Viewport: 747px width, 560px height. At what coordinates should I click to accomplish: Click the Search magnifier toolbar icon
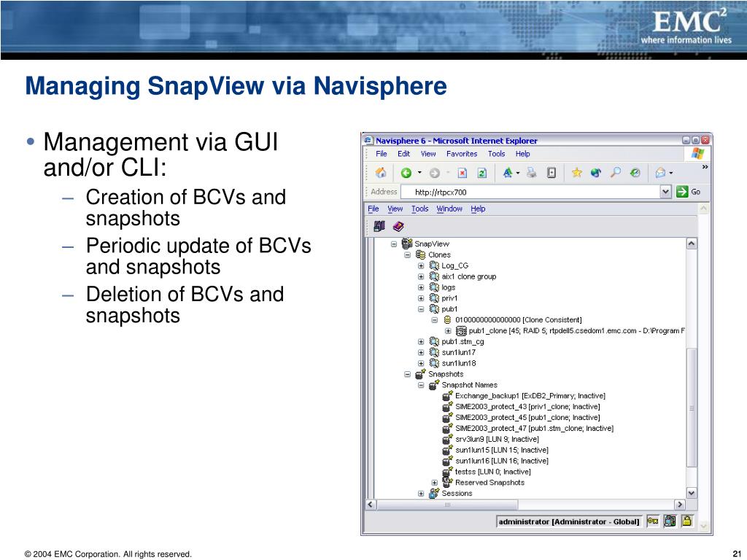[616, 173]
